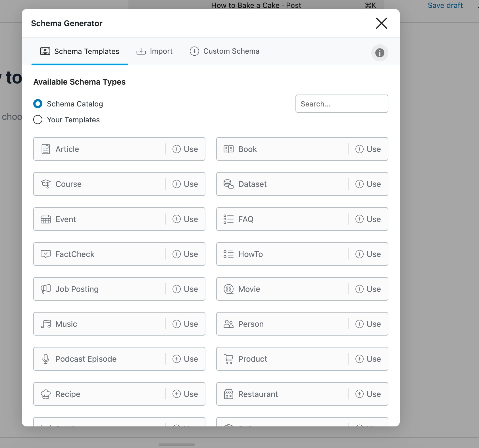Click the Restaurant storefront icon

click(x=229, y=394)
